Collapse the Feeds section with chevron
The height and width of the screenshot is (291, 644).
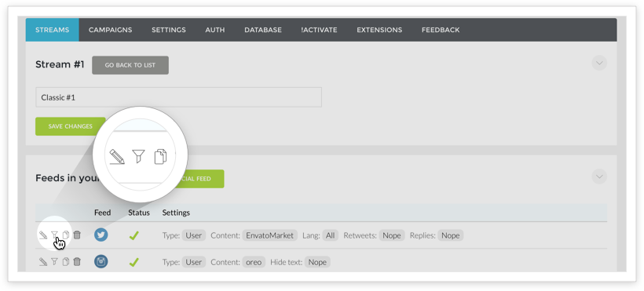pos(599,176)
